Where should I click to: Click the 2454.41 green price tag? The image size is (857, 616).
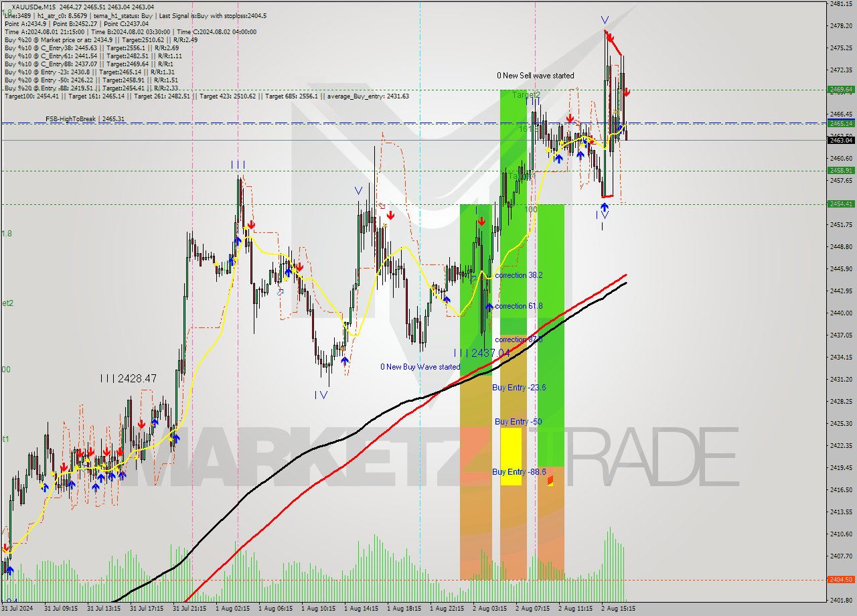click(840, 204)
